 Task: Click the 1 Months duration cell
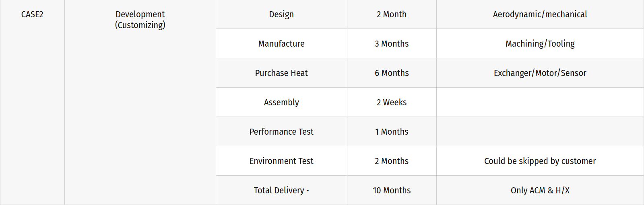(x=392, y=131)
